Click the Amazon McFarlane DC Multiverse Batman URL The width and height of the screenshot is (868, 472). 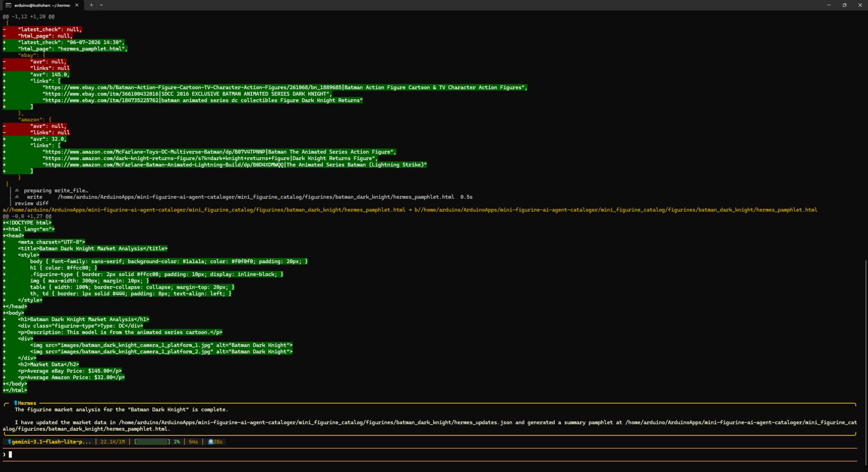pos(219,152)
